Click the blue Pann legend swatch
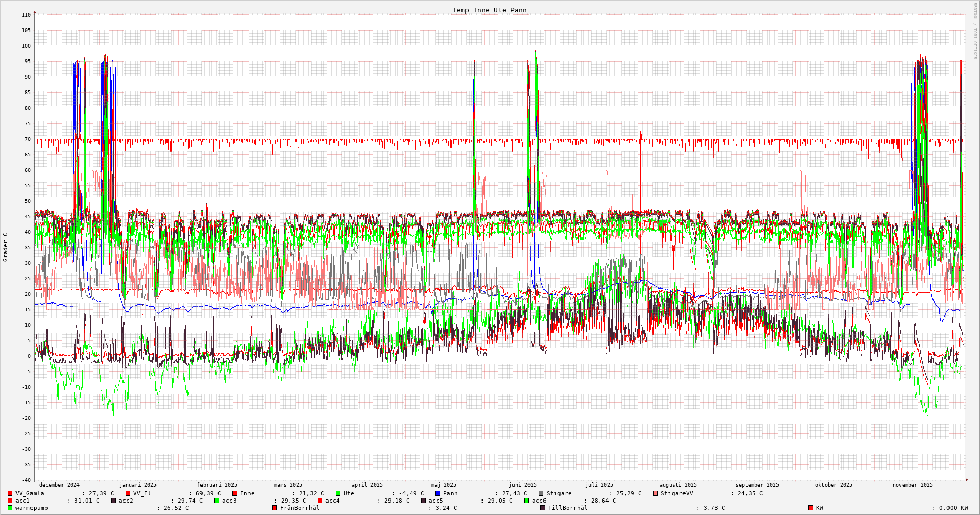980x515 pixels. pos(438,493)
